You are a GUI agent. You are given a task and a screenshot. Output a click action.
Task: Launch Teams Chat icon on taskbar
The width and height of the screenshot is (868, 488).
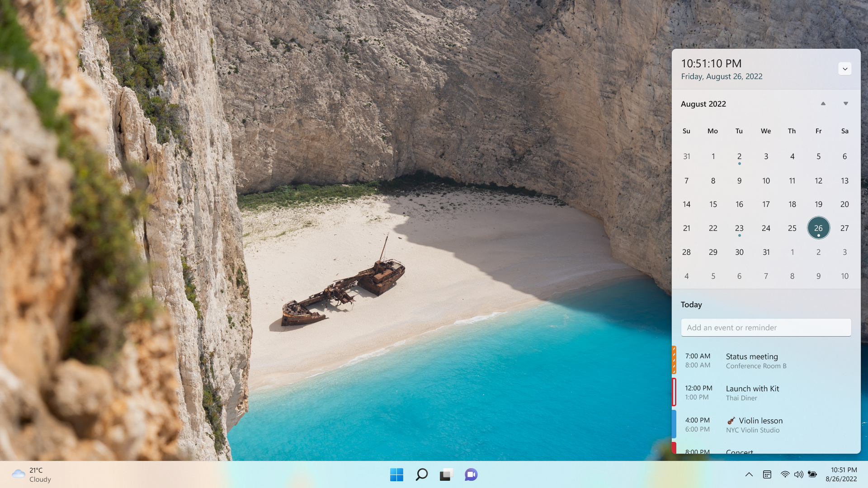tap(471, 474)
